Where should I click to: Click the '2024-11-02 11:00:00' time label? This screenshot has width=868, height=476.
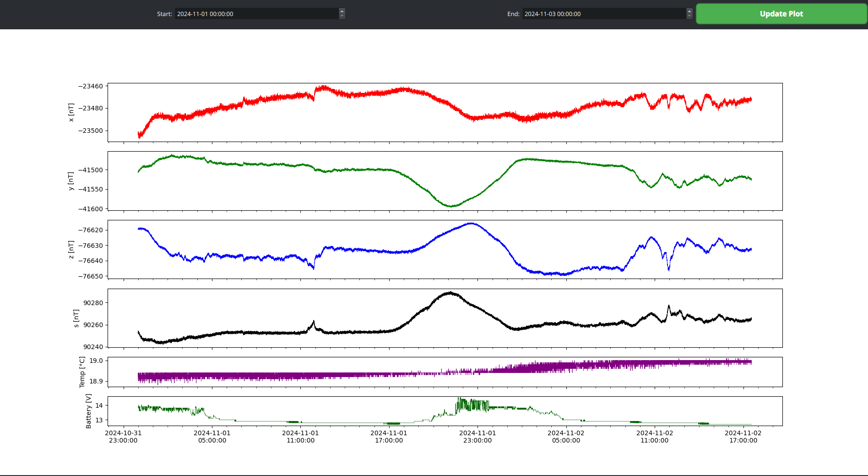(x=655, y=437)
